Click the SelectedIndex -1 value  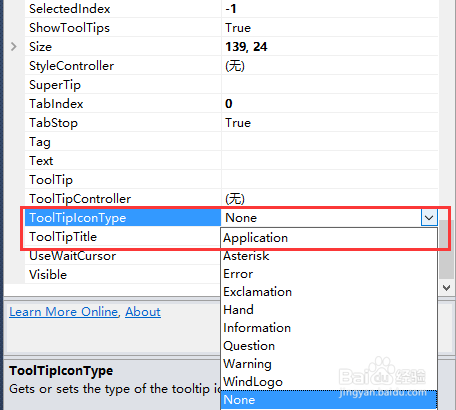[x=231, y=9]
